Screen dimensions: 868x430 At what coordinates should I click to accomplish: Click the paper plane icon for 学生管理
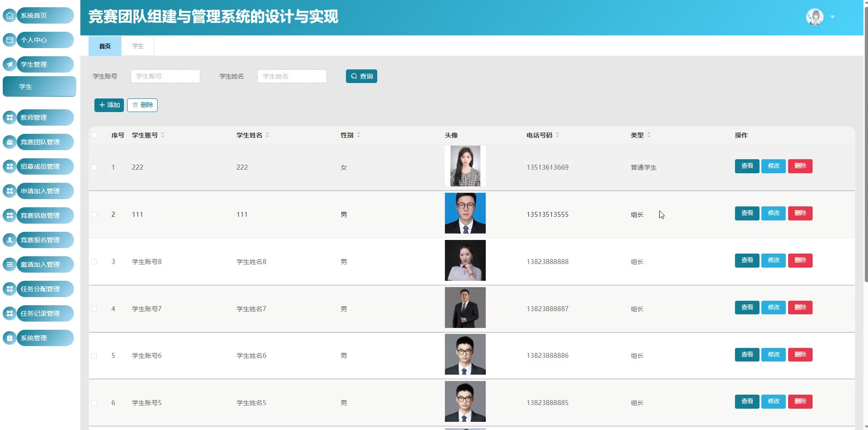[10, 64]
